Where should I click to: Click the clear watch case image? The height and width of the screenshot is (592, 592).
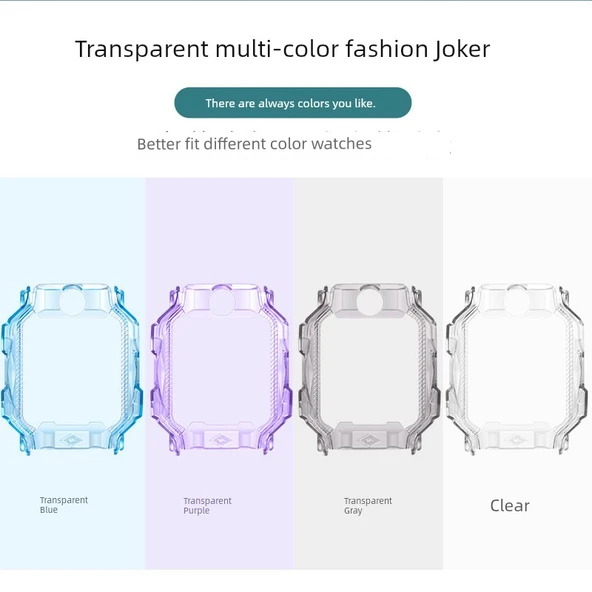[516, 369]
